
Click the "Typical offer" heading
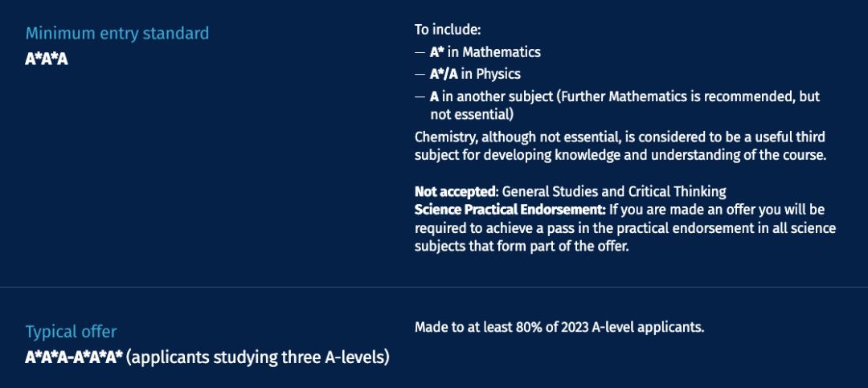click(x=71, y=332)
